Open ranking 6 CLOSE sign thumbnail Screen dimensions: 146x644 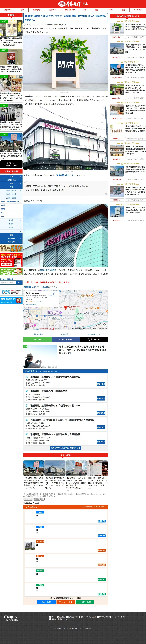117,131
